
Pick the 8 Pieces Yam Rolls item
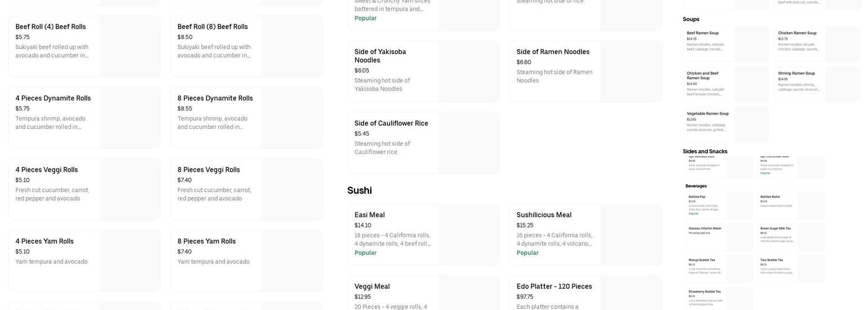pyautogui.click(x=246, y=260)
